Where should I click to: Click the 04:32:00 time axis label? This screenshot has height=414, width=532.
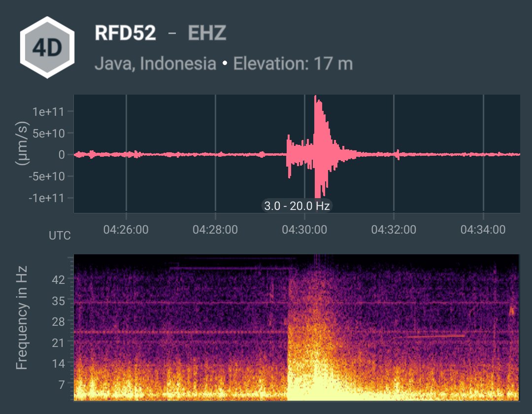pyautogui.click(x=394, y=229)
